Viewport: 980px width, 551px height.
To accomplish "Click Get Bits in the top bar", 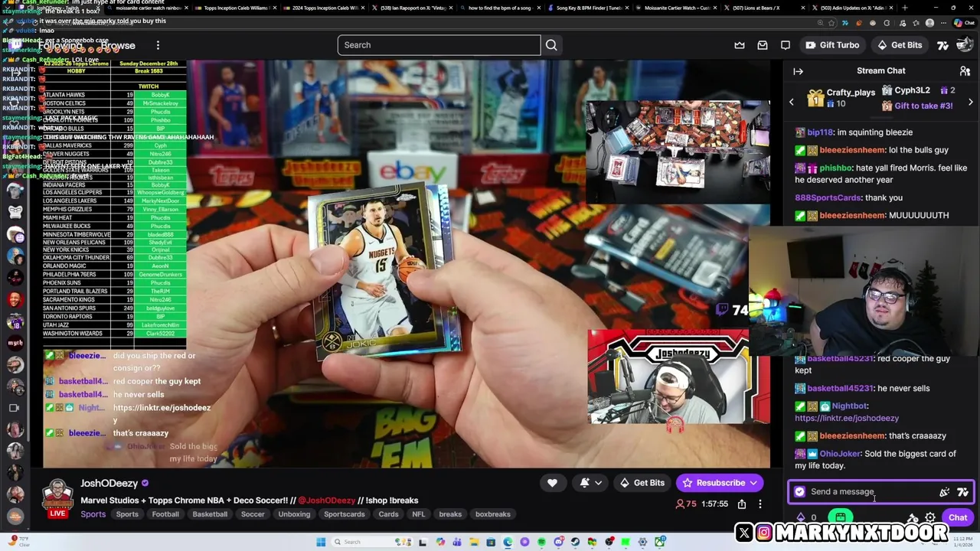I will (900, 45).
